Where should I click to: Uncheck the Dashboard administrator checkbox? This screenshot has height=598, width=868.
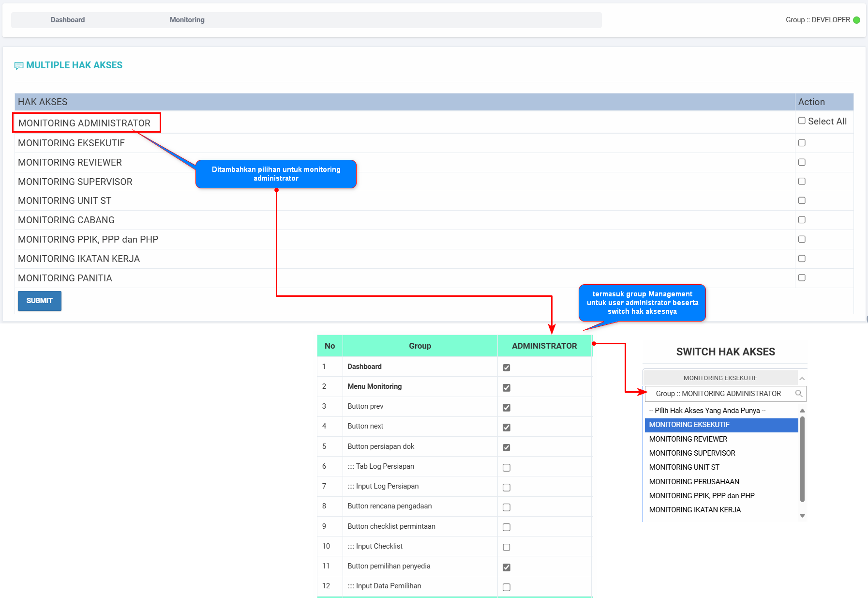click(x=506, y=368)
